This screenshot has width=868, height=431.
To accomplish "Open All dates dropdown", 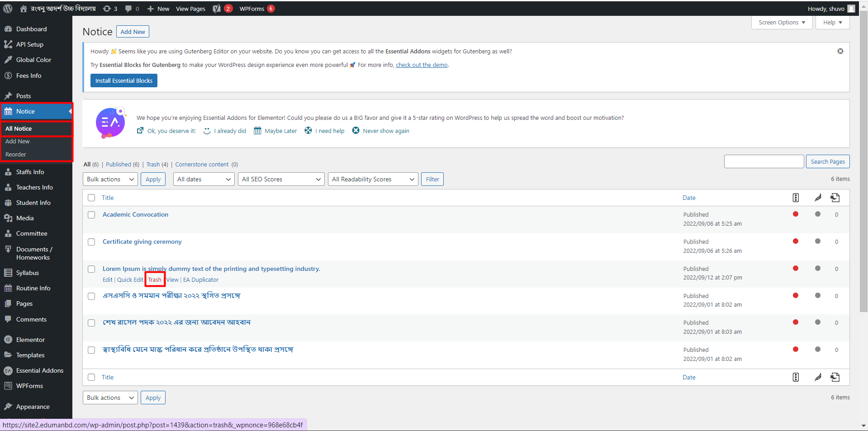I will pos(204,179).
